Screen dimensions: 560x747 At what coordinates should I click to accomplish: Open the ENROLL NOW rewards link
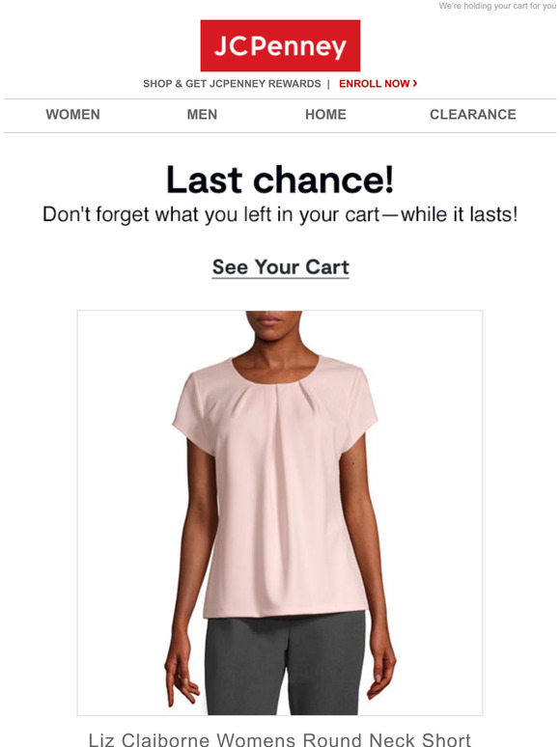point(378,83)
